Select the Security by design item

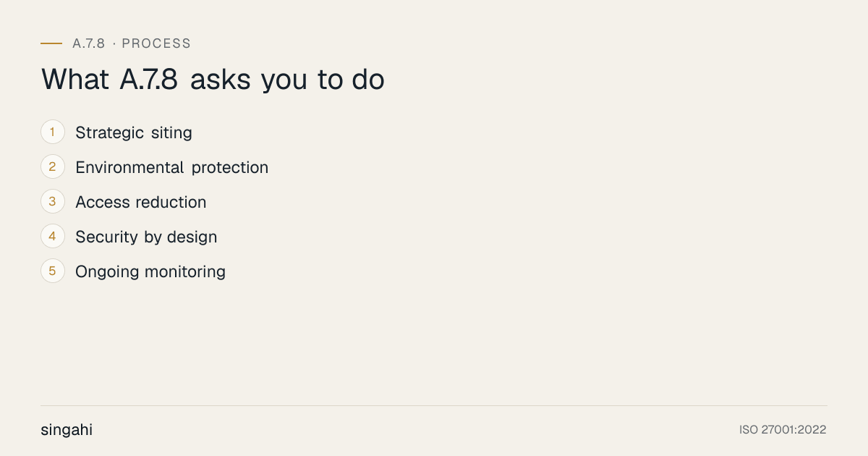pos(146,237)
